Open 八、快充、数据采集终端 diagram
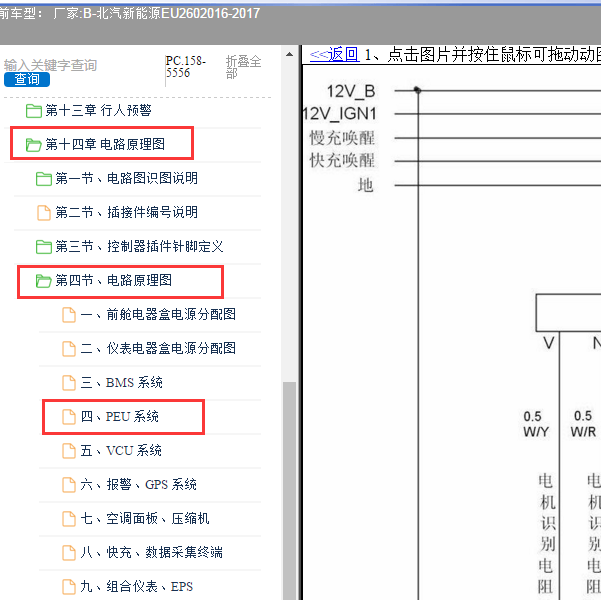 (152, 552)
